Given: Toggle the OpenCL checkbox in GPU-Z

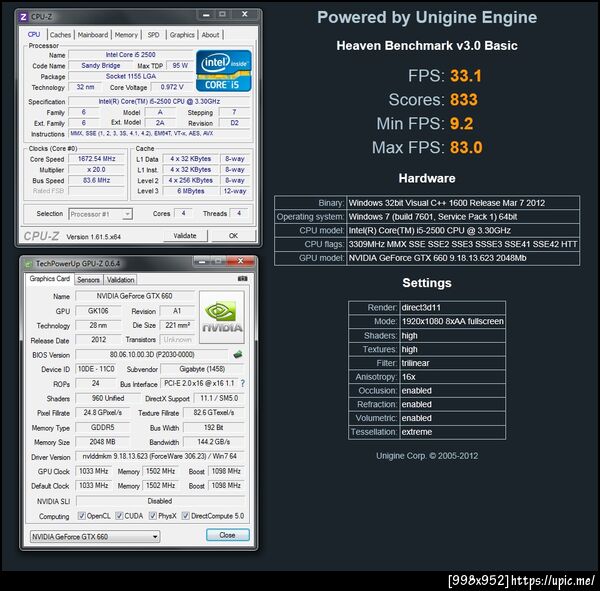Looking at the screenshot, I should [81, 516].
